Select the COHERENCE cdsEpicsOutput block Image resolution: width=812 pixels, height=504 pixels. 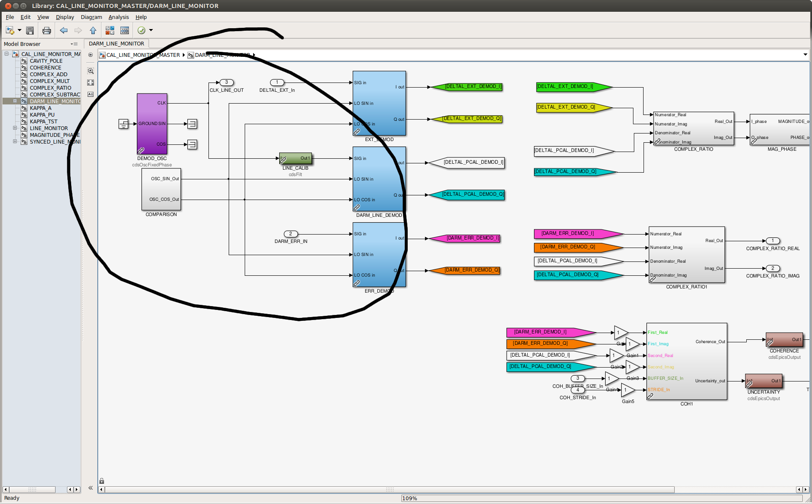(784, 339)
